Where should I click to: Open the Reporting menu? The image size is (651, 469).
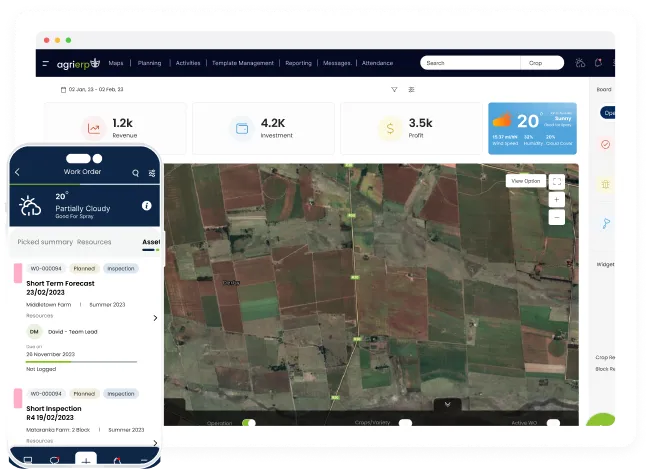tap(299, 63)
